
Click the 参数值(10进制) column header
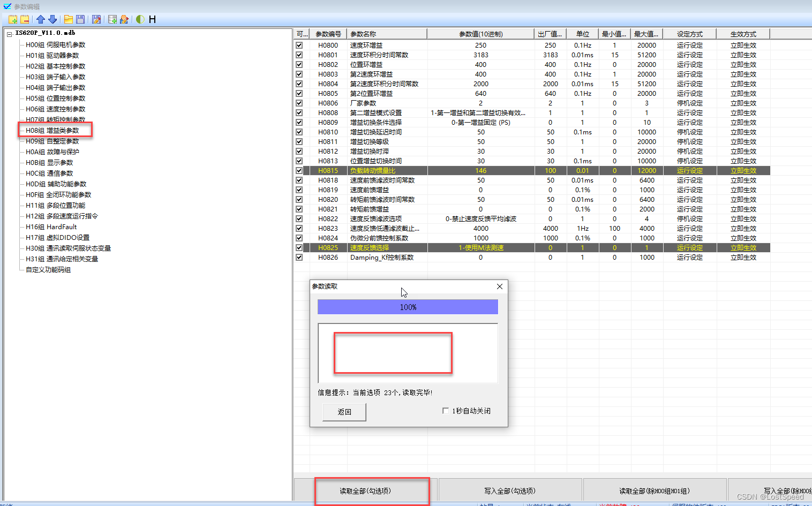click(481, 34)
